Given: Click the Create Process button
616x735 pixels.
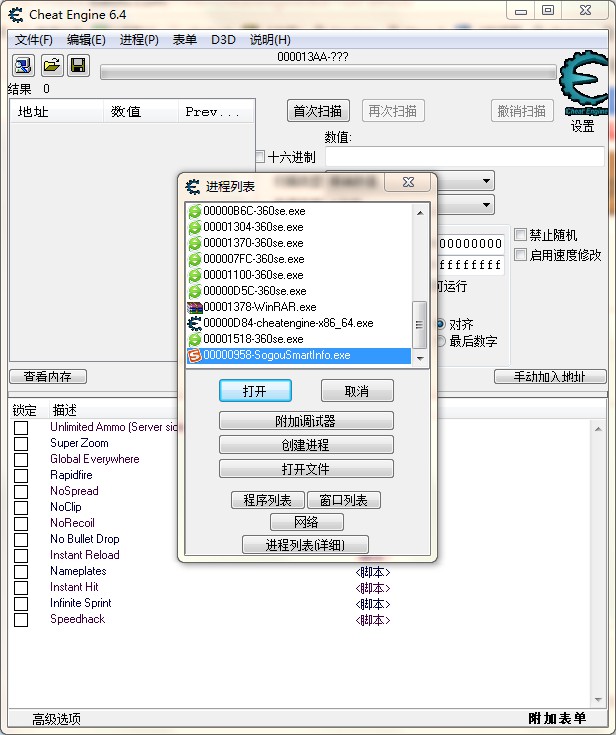Looking at the screenshot, I should (306, 444).
